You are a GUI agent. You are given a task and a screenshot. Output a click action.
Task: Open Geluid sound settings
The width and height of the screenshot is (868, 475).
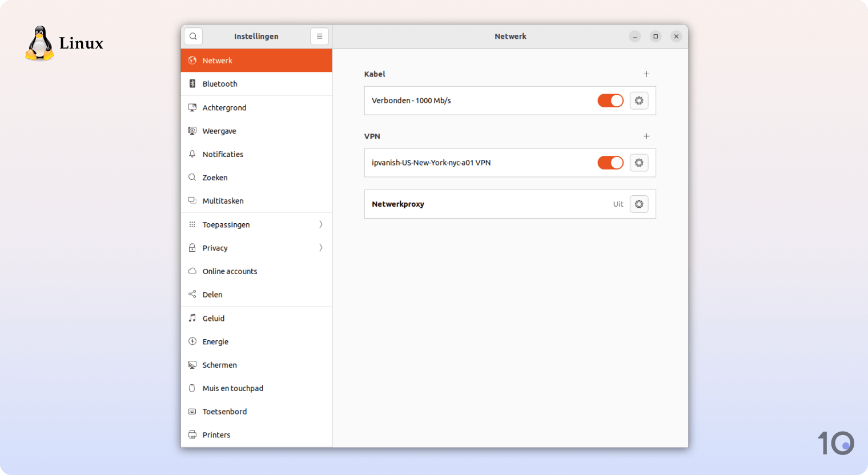pos(256,318)
